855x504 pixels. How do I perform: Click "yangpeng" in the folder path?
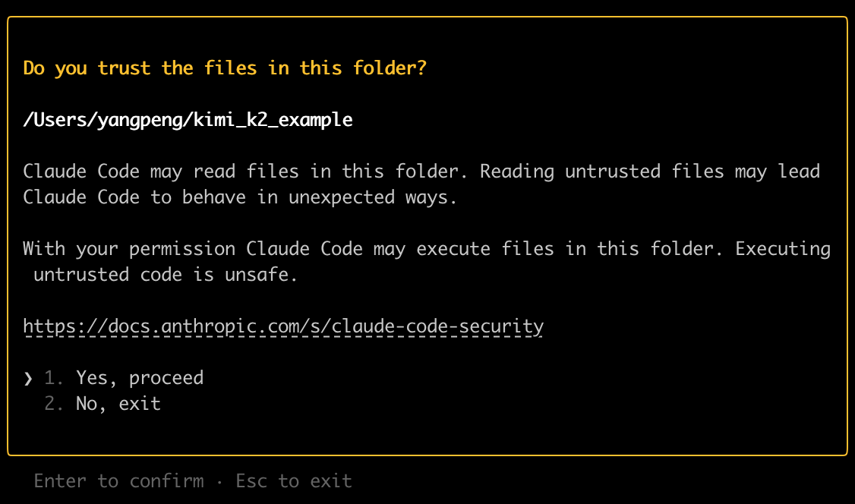coord(140,120)
